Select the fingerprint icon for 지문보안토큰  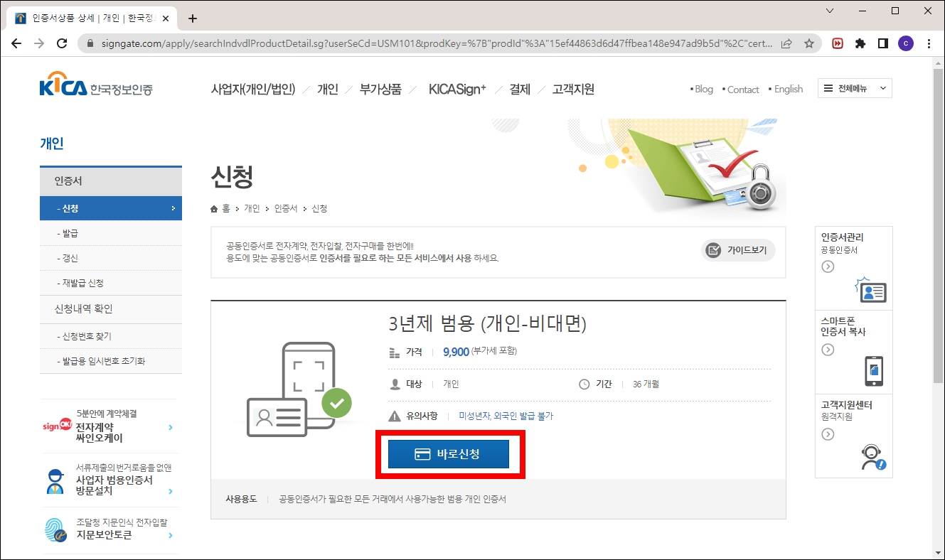click(56, 529)
